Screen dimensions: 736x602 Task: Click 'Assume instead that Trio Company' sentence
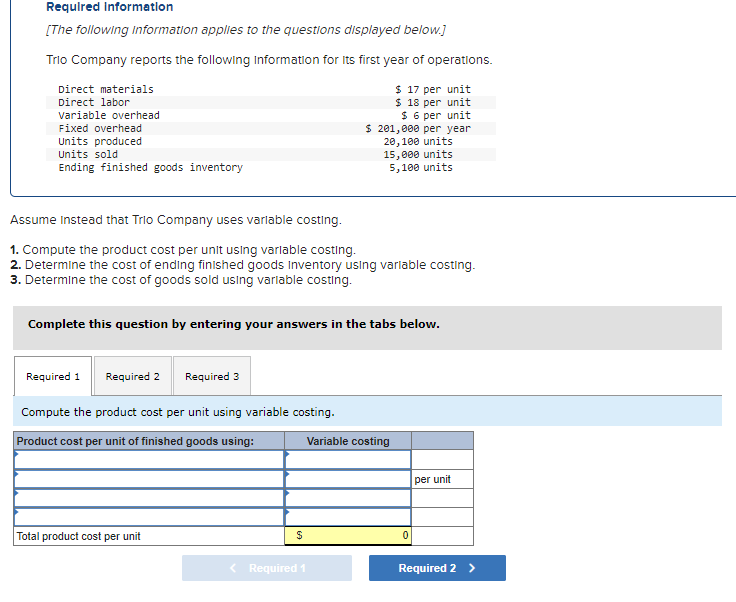tap(176, 220)
